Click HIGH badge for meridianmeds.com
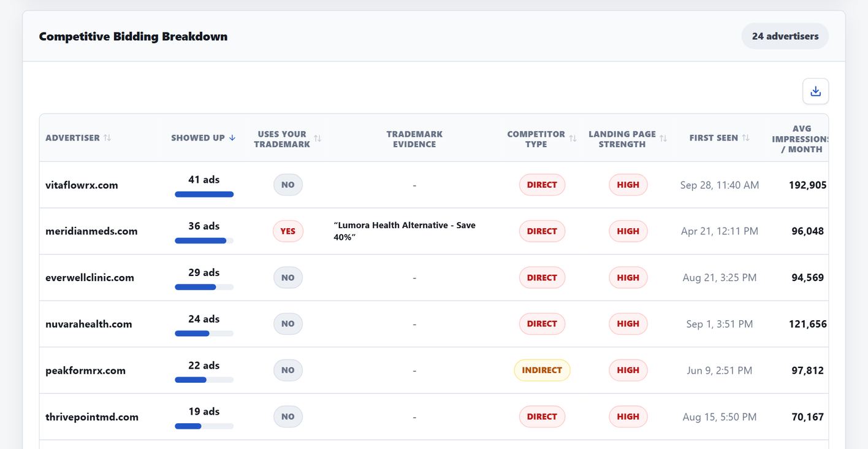The image size is (868, 449). (x=628, y=231)
